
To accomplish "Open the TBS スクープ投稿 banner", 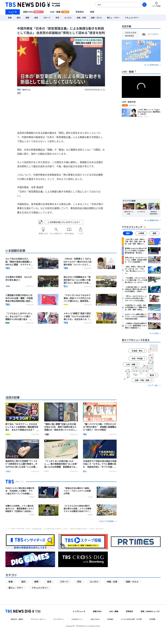I will (x=83, y=542).
